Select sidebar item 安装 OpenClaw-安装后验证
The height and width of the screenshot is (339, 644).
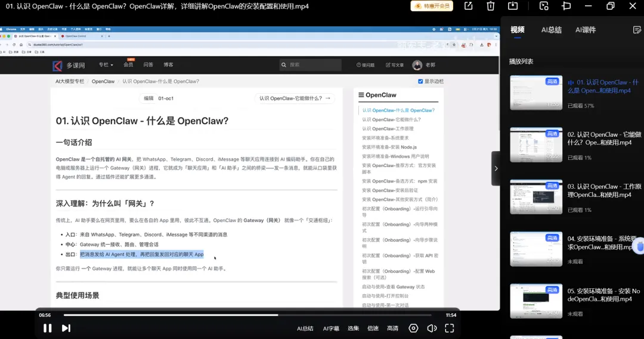pyautogui.click(x=390, y=190)
